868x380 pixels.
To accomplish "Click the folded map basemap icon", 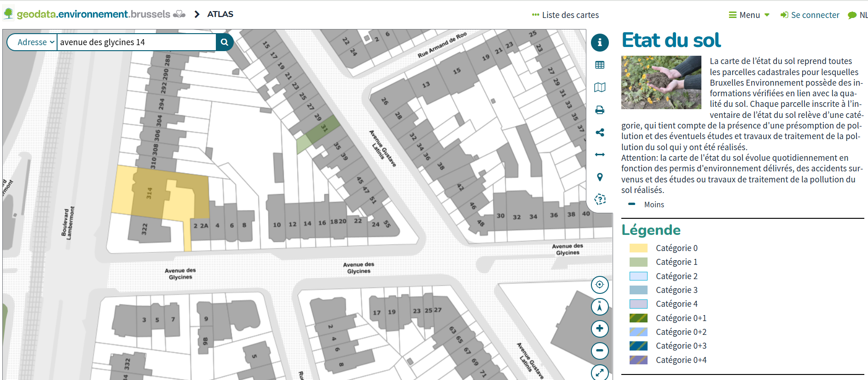I will [600, 88].
